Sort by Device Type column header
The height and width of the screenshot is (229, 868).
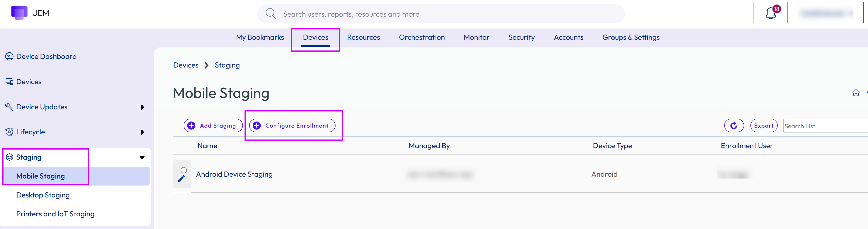[612, 146]
